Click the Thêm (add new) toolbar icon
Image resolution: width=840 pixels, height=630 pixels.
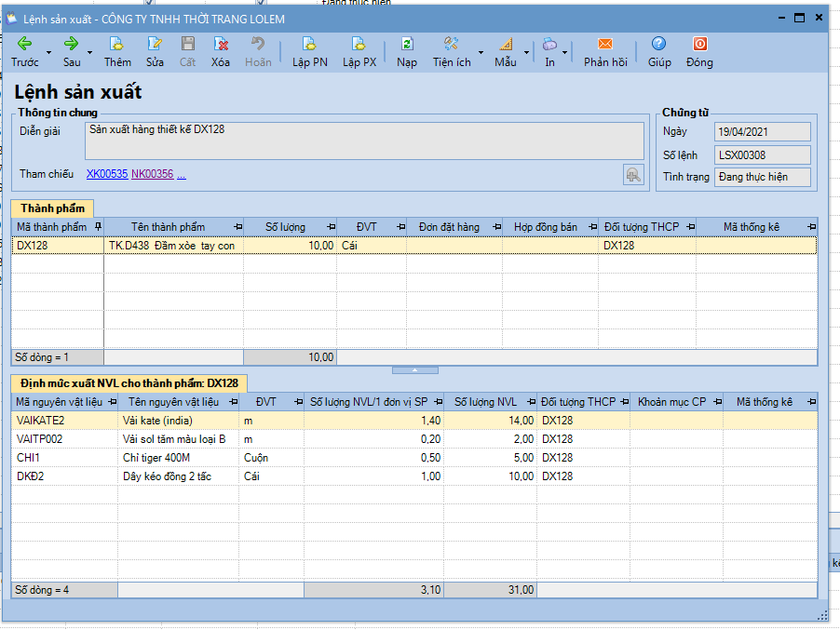pos(116,44)
